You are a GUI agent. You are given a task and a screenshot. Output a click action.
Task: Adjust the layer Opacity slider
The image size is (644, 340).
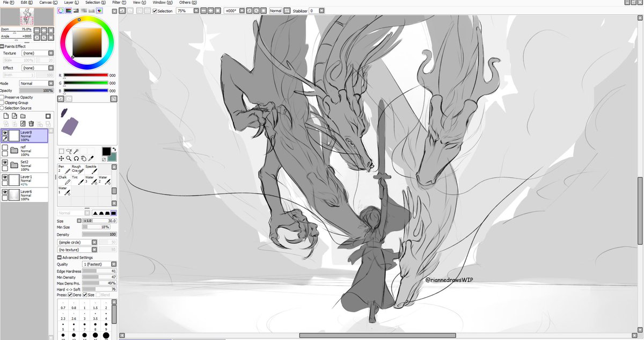[x=36, y=91]
